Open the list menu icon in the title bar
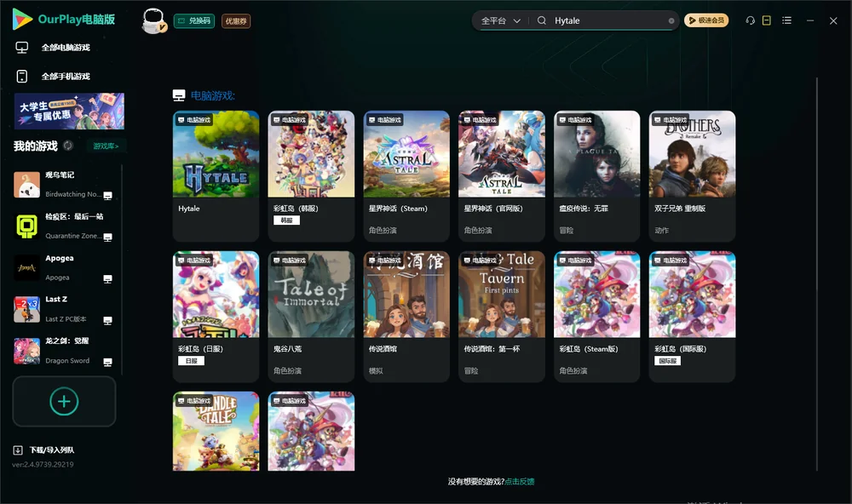852x504 pixels. click(x=786, y=20)
